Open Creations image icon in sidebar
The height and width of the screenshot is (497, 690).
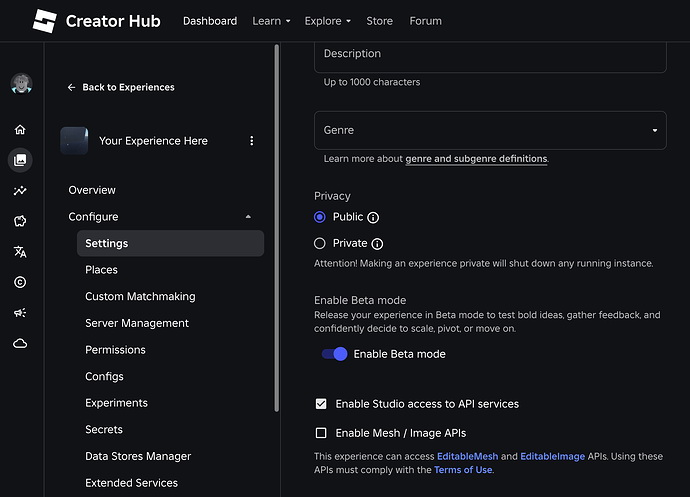tap(20, 160)
